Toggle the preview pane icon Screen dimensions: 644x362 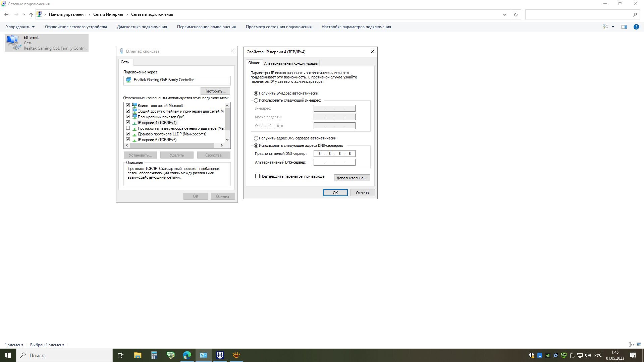tap(624, 27)
